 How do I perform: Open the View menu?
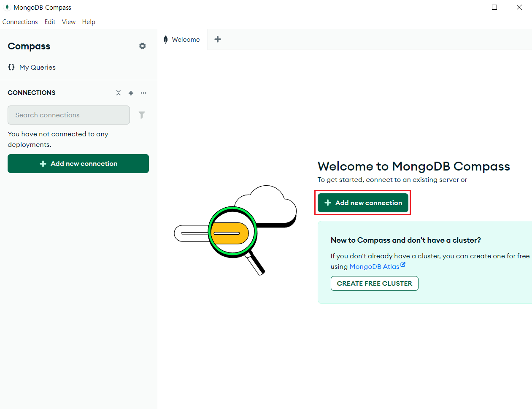click(x=69, y=22)
